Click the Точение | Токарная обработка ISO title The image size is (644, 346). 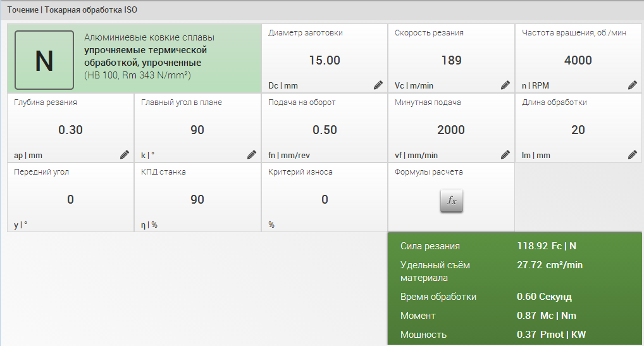coord(72,10)
